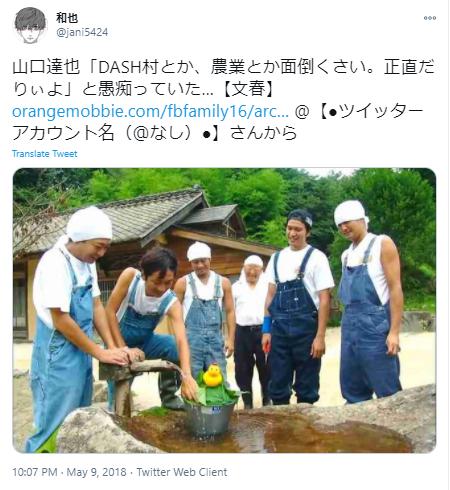Click the yellow rubber duck in the photo
The width and height of the screenshot is (450, 490).
[212, 376]
